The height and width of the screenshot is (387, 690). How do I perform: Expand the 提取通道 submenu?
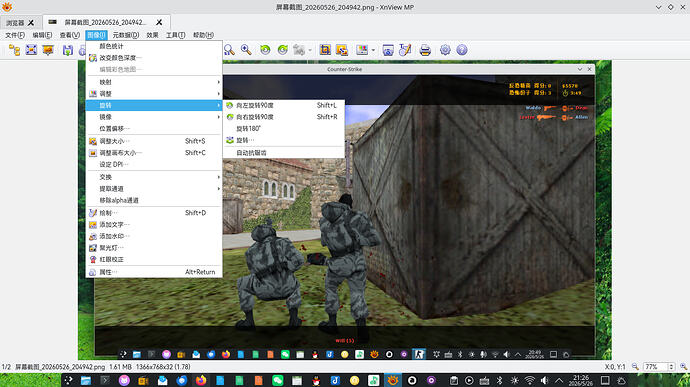[x=154, y=188]
